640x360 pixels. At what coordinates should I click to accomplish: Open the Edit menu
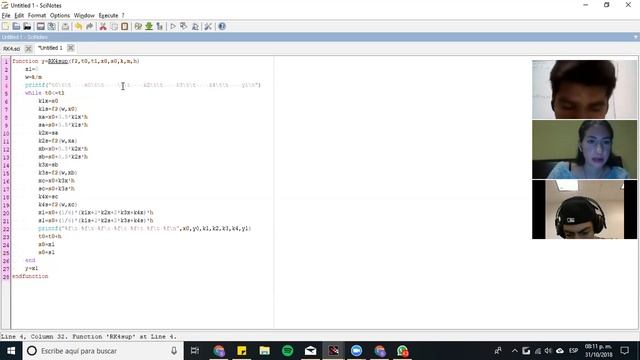(19, 16)
